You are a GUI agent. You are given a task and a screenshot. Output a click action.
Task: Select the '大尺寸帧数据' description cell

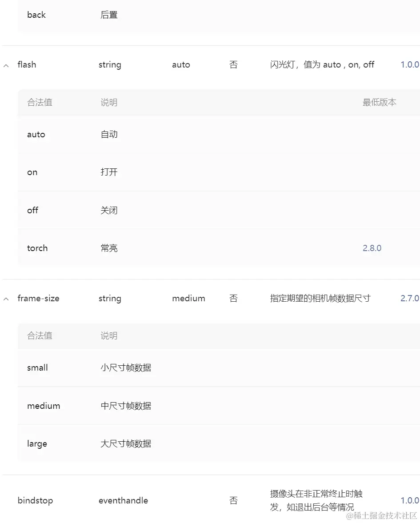(126, 443)
